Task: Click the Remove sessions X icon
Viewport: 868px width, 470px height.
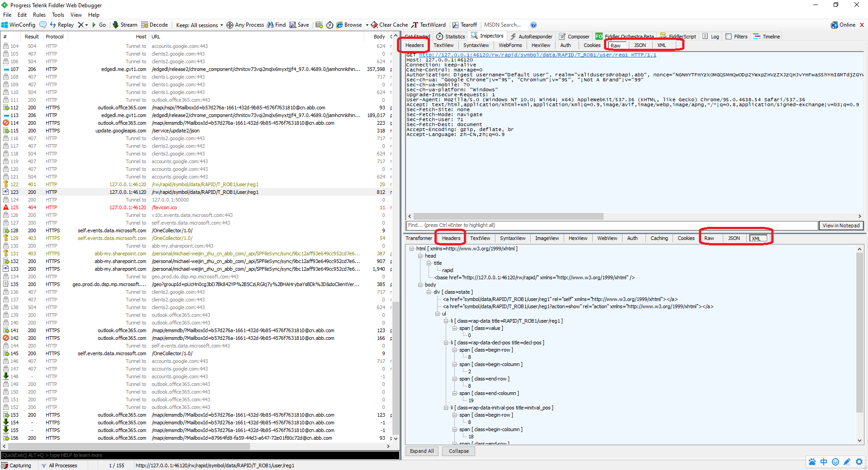Action: click(80, 25)
